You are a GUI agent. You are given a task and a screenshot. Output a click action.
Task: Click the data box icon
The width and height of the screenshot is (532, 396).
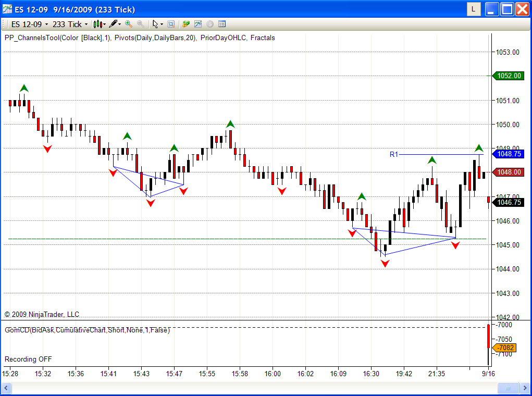(171, 24)
